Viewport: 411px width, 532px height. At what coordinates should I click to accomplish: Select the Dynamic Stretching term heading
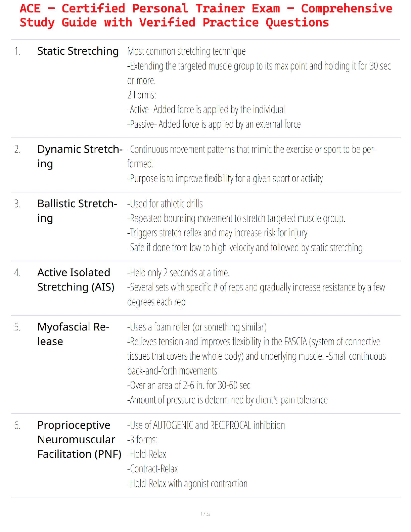80,156
